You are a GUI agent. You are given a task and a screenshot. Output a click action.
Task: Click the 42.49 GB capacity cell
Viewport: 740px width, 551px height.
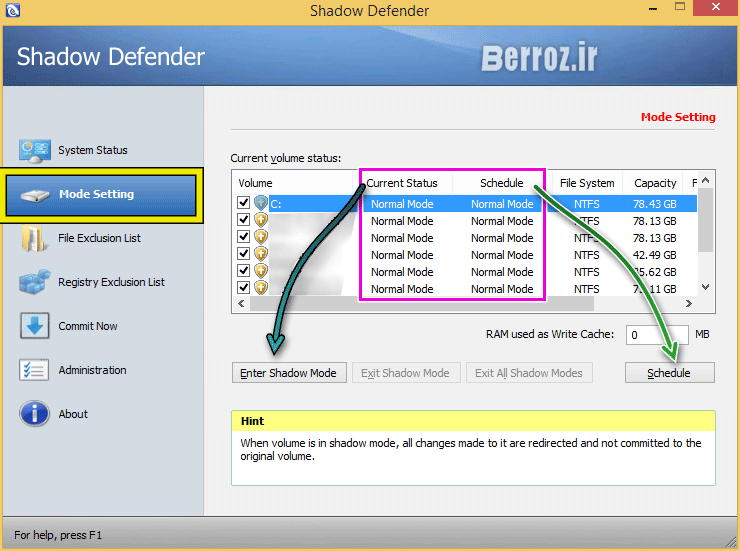click(655, 255)
